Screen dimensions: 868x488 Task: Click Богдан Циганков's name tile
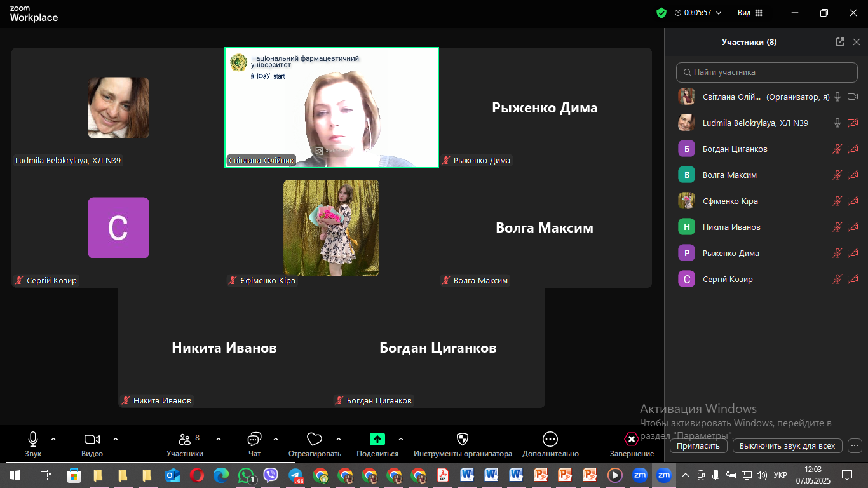(x=438, y=348)
